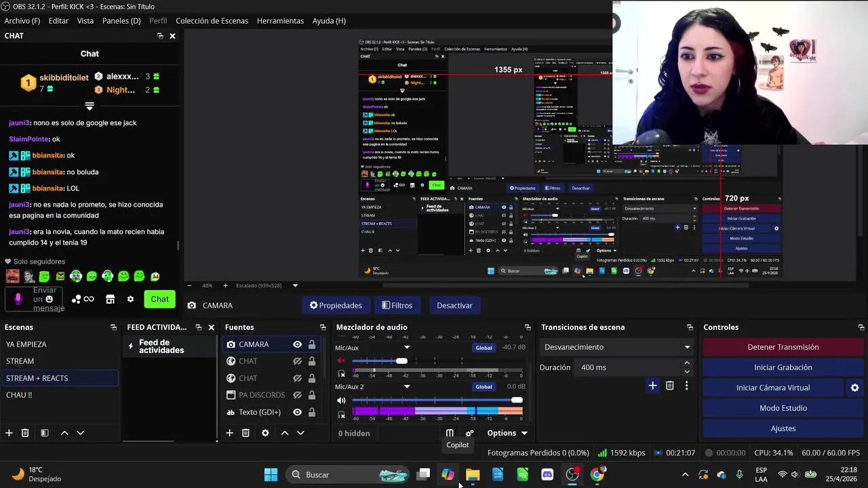Open Herramientas menu
The height and width of the screenshot is (488, 868).
point(280,21)
